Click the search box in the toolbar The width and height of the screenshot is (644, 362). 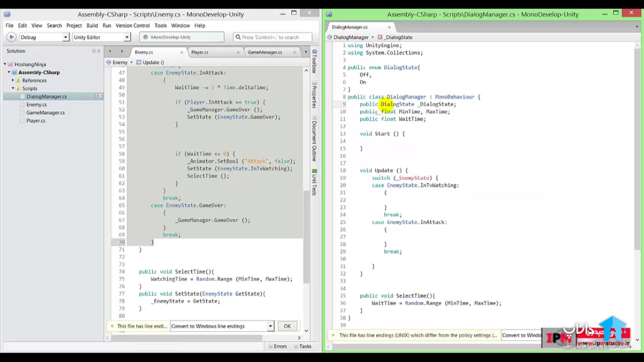273,37
